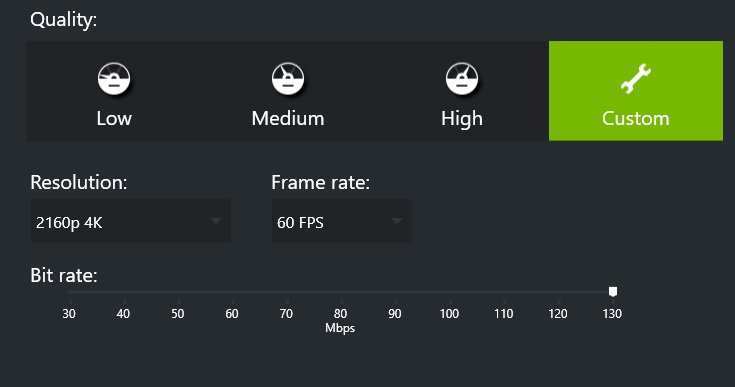Click the Custom wrench icon

click(636, 78)
